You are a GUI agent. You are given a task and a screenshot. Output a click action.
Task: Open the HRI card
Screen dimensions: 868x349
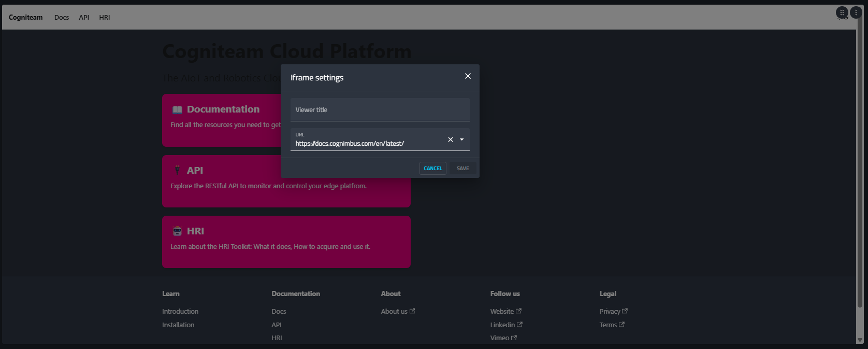pyautogui.click(x=286, y=242)
